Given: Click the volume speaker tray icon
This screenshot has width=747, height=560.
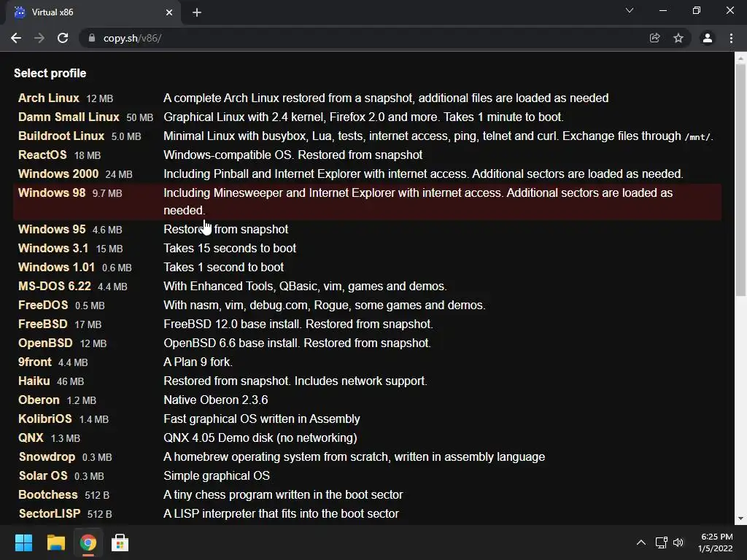Looking at the screenshot, I should point(678,542).
